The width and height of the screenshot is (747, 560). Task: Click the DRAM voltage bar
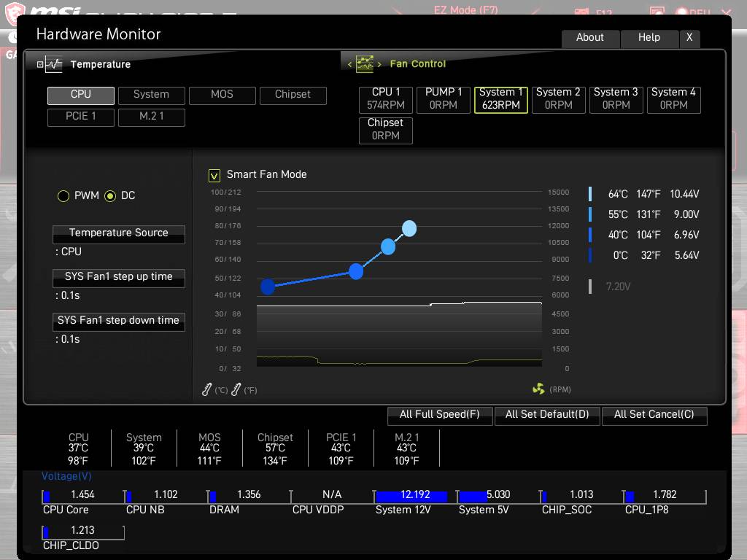pyautogui.click(x=249, y=496)
